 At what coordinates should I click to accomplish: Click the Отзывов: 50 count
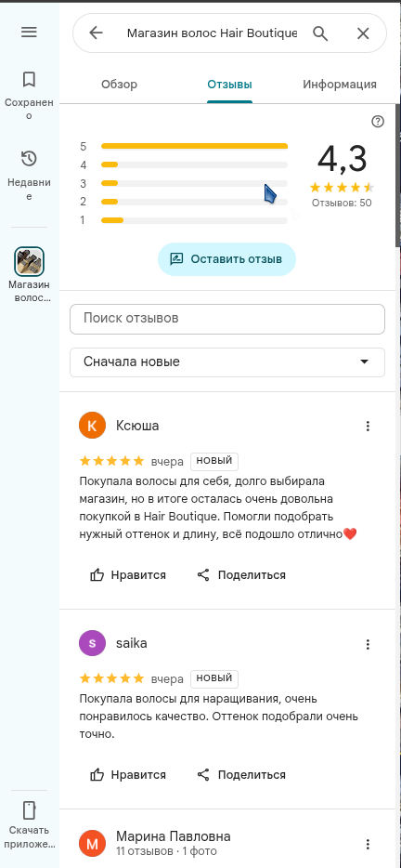pos(342,203)
